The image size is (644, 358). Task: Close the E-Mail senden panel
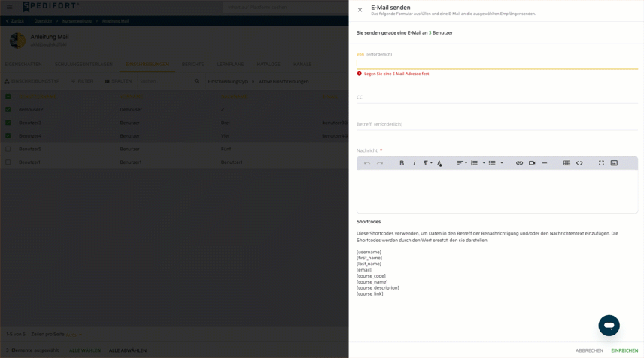click(x=360, y=10)
